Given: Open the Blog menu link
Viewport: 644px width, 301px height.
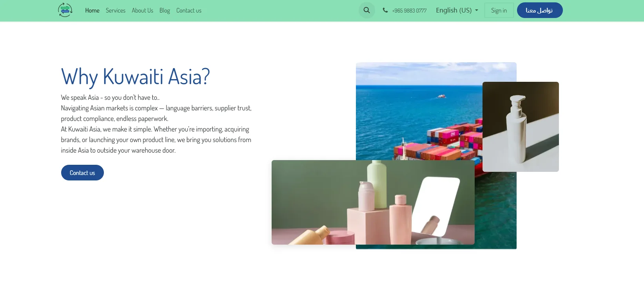Looking at the screenshot, I should pyautogui.click(x=165, y=11).
